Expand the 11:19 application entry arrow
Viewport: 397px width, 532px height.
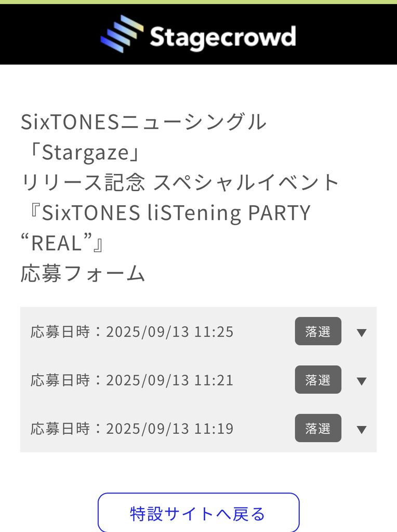pyautogui.click(x=362, y=429)
